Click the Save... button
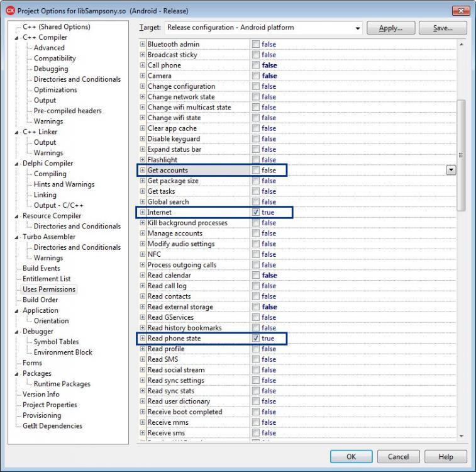Screen dimensions: 476x472 (x=443, y=28)
